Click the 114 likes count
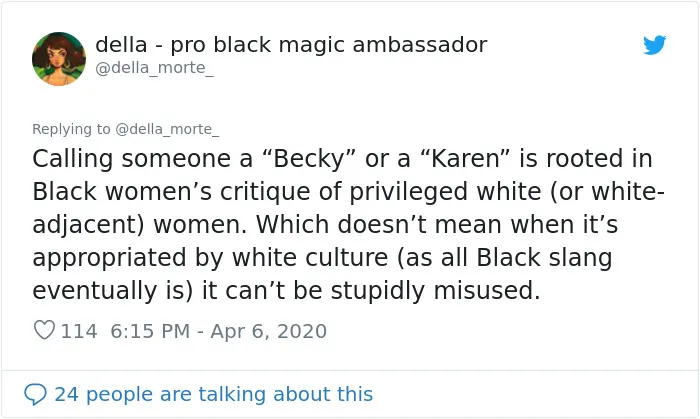700x419 pixels. click(x=79, y=331)
